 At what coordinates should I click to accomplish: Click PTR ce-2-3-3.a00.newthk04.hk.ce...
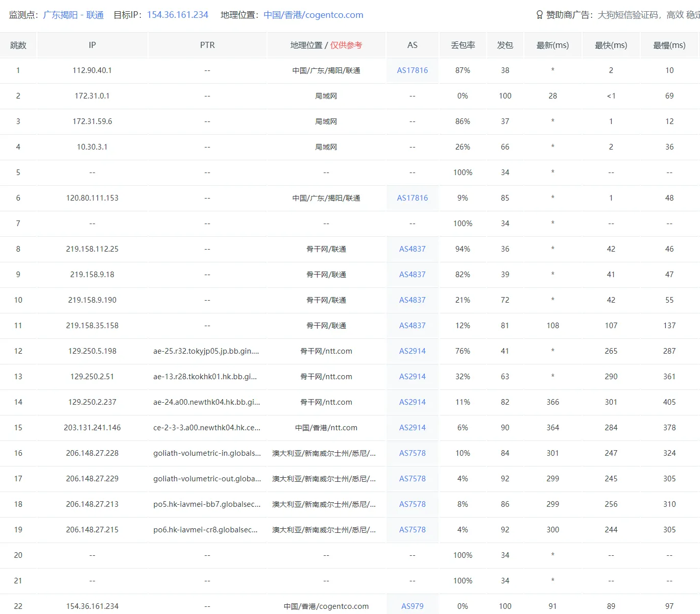(x=207, y=428)
